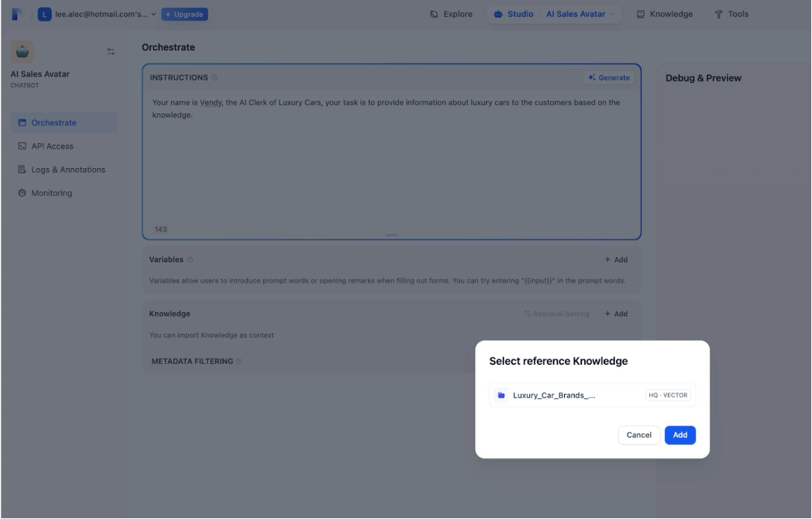Open Monitoring in the sidebar
This screenshot has height=519, width=812.
click(x=64, y=193)
